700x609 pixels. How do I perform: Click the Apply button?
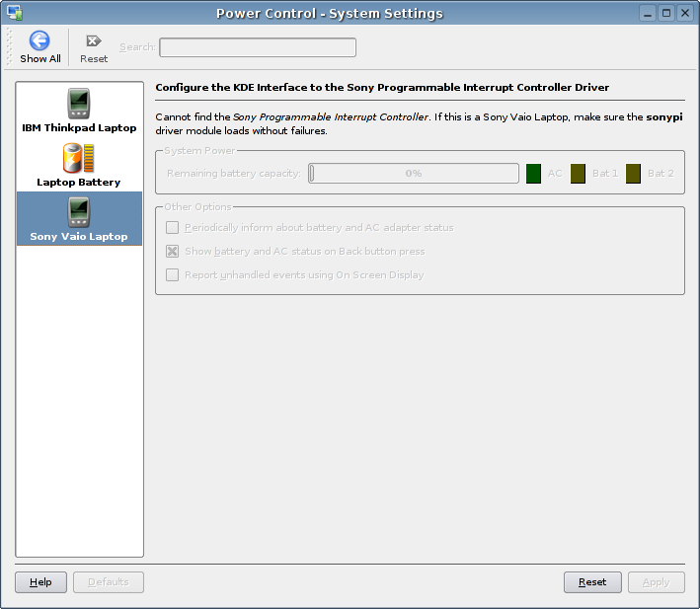pos(657,582)
